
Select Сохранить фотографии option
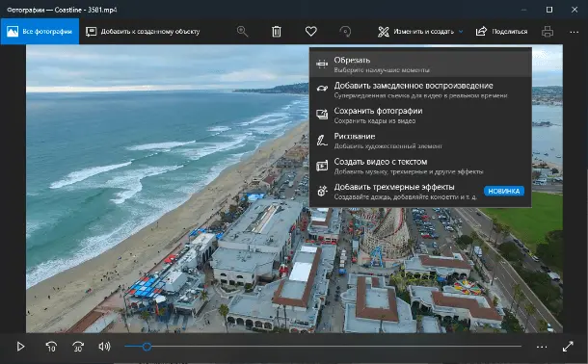(x=420, y=116)
